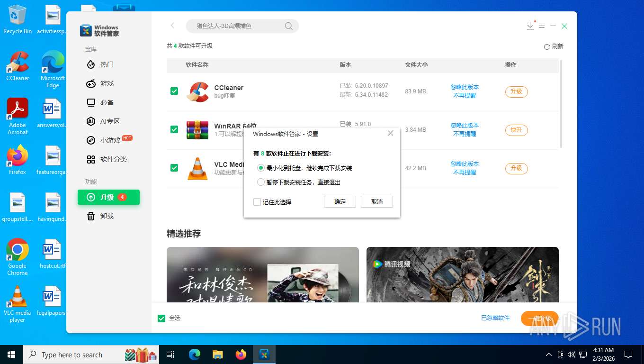The image size is (644, 364).
Task: Open the 小游戏 mini games section
Action: (x=109, y=140)
